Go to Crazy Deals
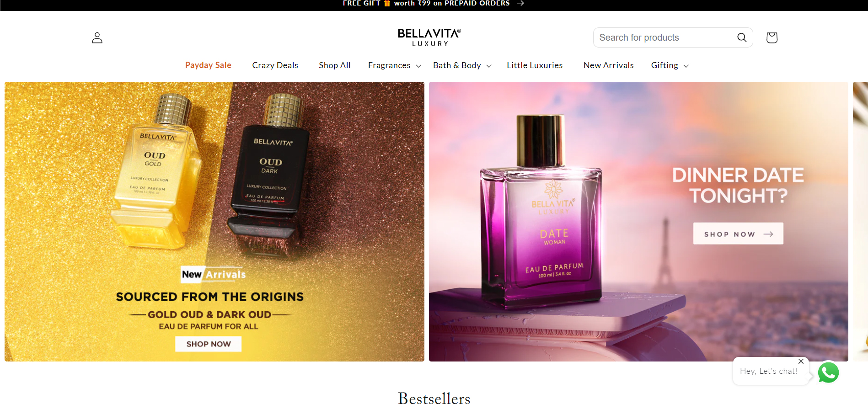This screenshot has width=868, height=404. click(275, 65)
